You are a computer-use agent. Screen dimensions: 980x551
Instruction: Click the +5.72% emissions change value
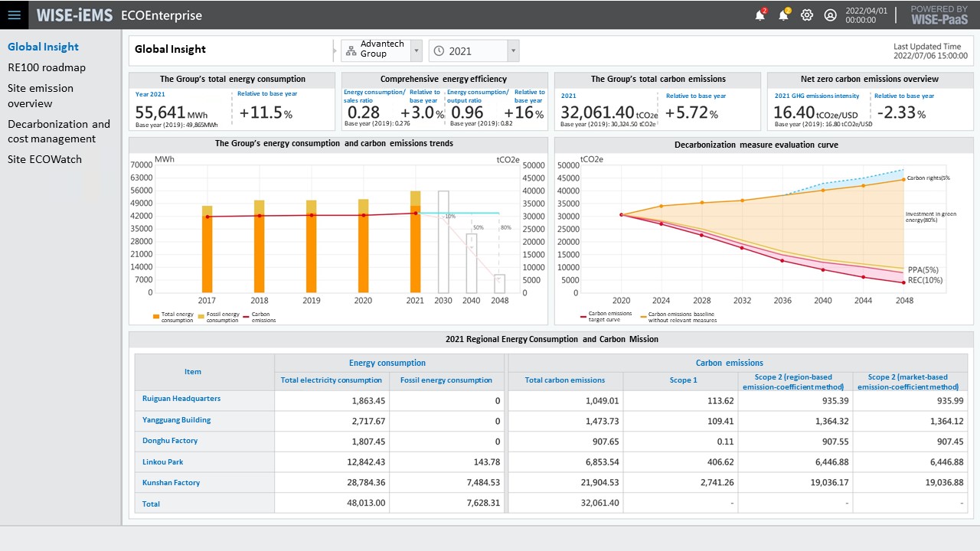point(691,113)
